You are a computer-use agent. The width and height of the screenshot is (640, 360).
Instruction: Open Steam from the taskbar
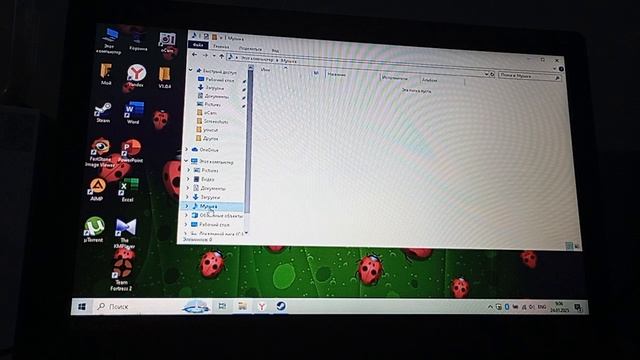click(281, 306)
